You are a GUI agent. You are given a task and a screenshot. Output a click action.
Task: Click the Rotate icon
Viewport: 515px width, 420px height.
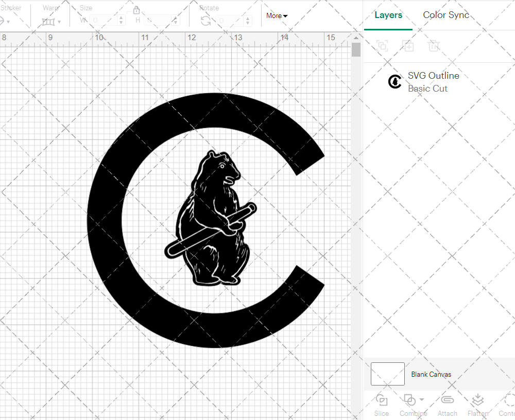[x=205, y=21]
